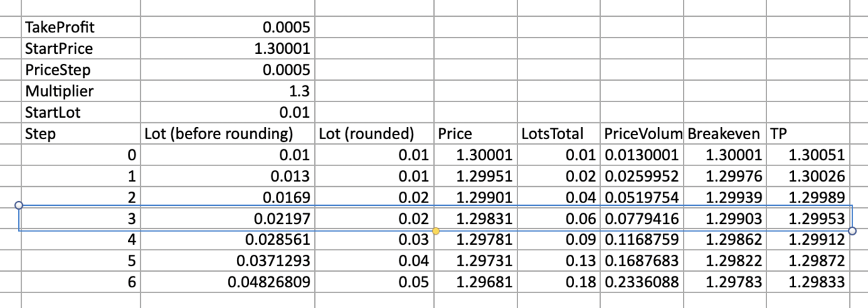Select cell with lot value 0.02197
The width and height of the screenshot is (868, 308).
[227, 219]
